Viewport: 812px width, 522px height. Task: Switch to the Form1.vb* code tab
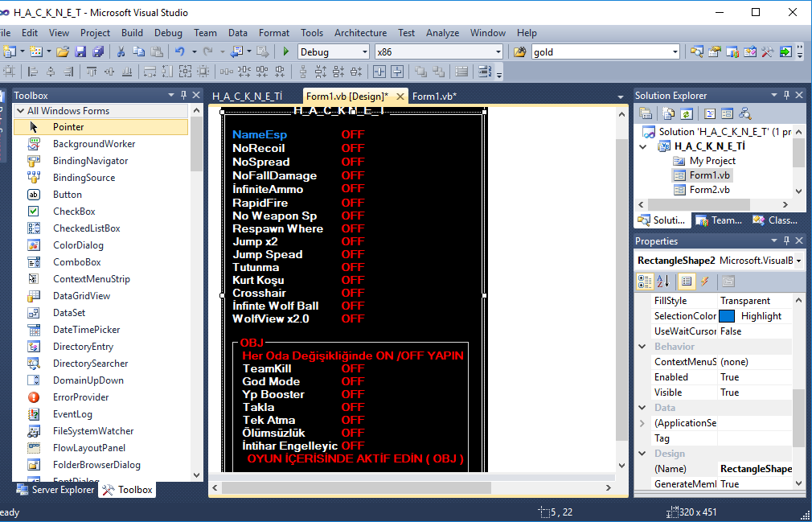pyautogui.click(x=434, y=96)
